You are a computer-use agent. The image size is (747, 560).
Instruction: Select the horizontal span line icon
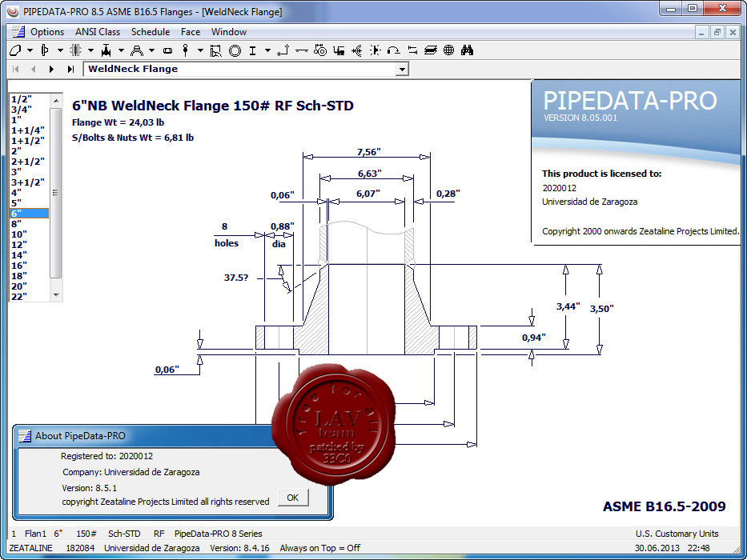(301, 50)
